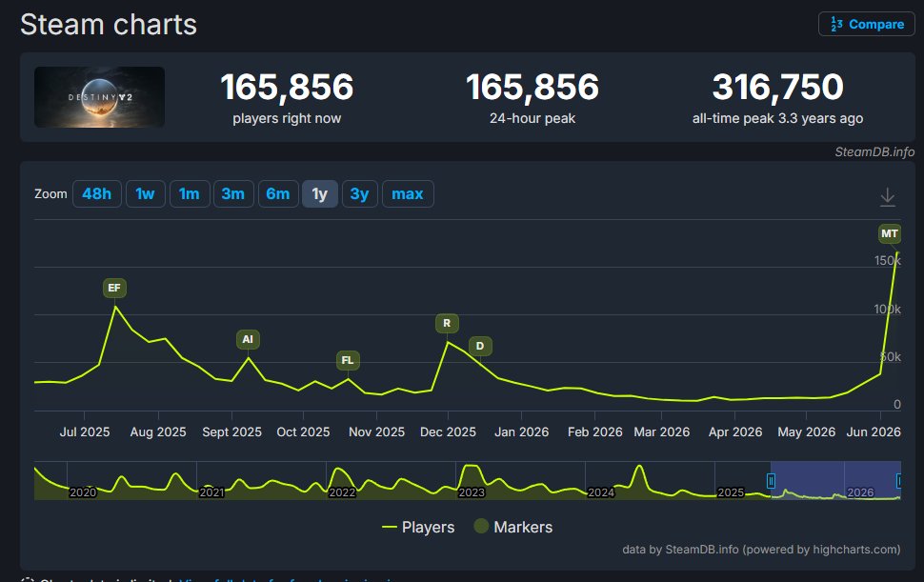
Task: Set zoom to 1m
Action: [x=190, y=193]
